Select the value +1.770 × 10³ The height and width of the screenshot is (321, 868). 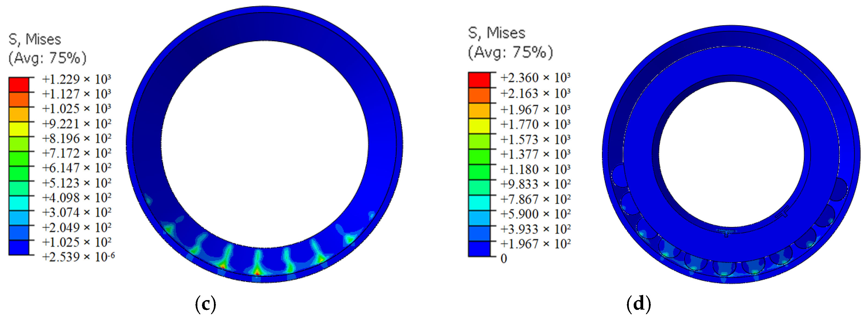pyautogui.click(x=536, y=124)
